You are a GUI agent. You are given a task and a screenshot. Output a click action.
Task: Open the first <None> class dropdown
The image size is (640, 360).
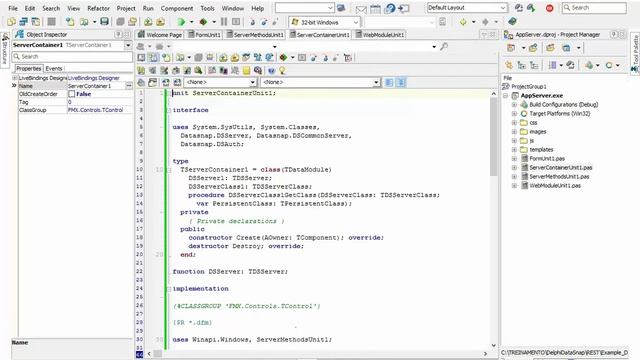(253, 82)
